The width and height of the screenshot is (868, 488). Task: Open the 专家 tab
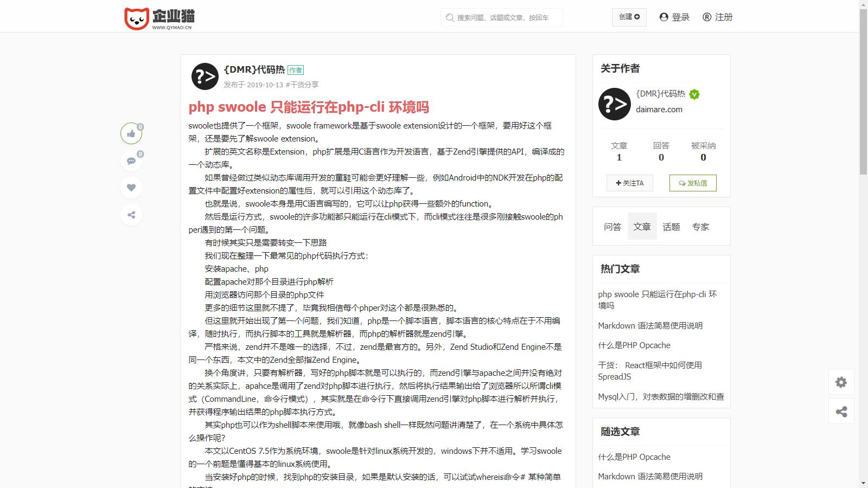pyautogui.click(x=700, y=227)
